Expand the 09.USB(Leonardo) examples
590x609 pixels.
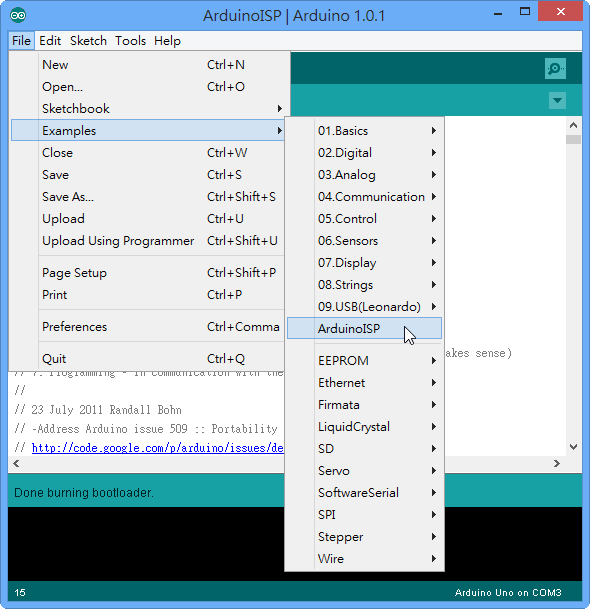point(364,307)
